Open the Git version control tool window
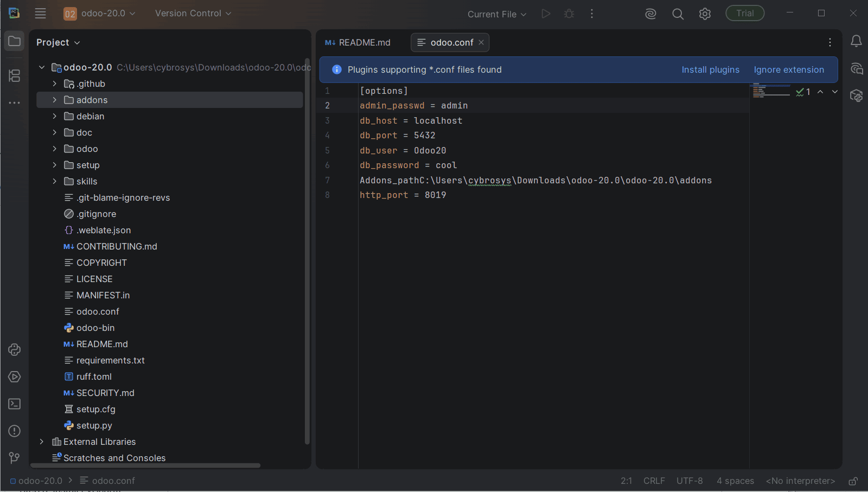Image resolution: width=868 pixels, height=492 pixels. coord(15,458)
